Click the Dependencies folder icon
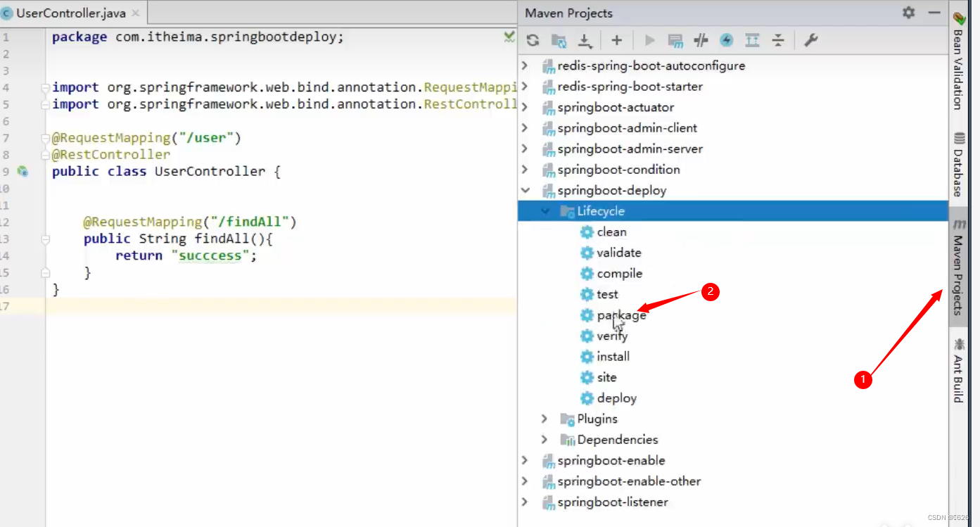 coord(567,440)
